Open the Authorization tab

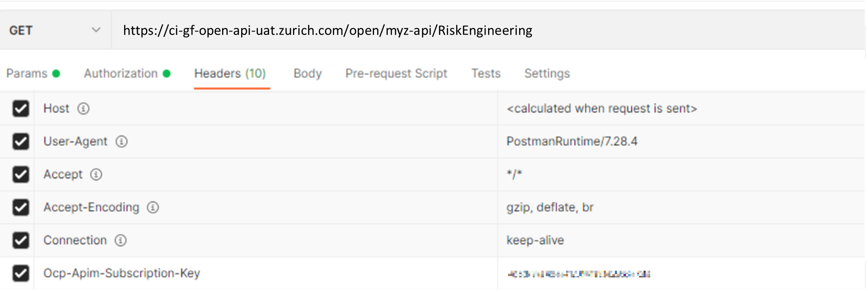click(x=121, y=74)
